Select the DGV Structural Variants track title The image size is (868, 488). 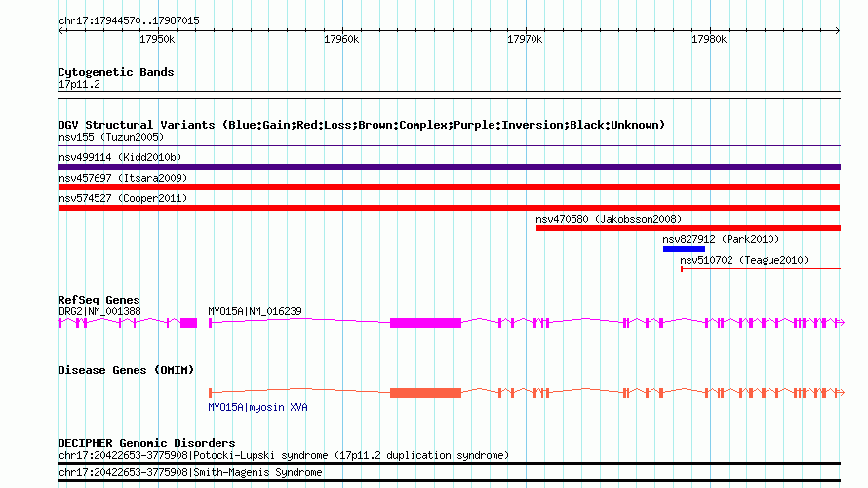coord(361,125)
